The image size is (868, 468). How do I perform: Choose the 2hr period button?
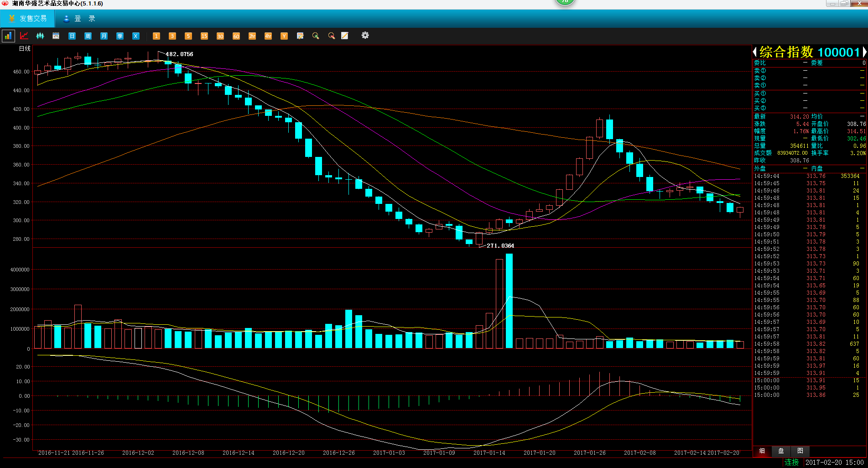(x=252, y=36)
